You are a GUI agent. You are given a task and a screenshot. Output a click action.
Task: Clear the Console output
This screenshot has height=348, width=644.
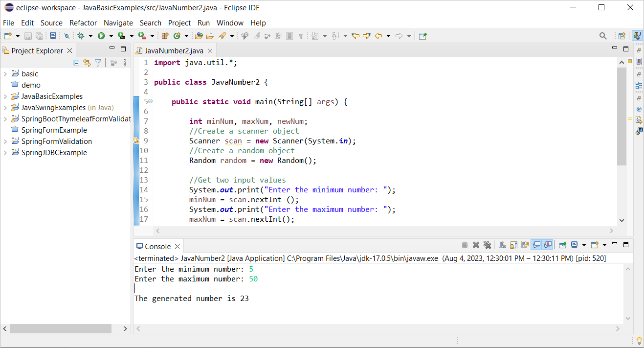[x=502, y=245]
